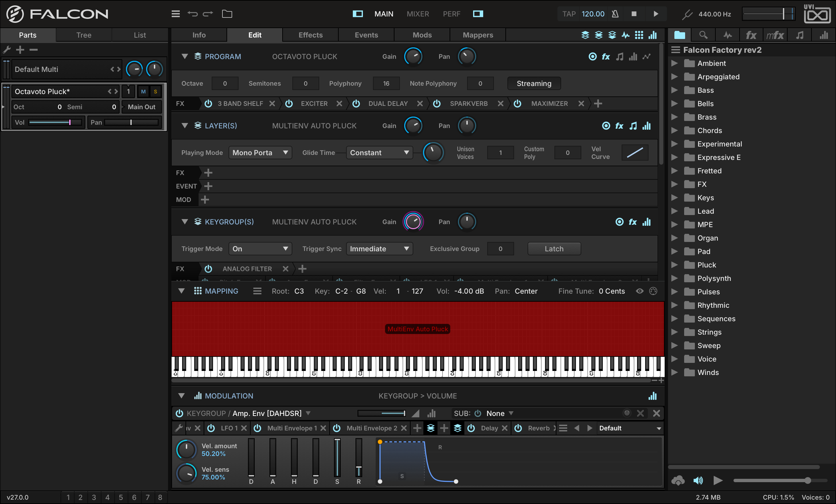
Task: Open the Glide Time Constant dropdown
Action: [379, 153]
